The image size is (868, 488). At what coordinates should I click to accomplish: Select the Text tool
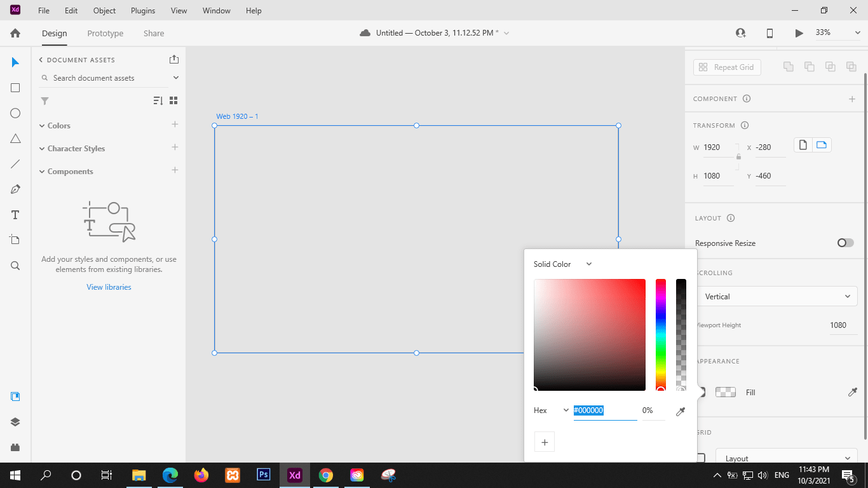[x=15, y=215]
